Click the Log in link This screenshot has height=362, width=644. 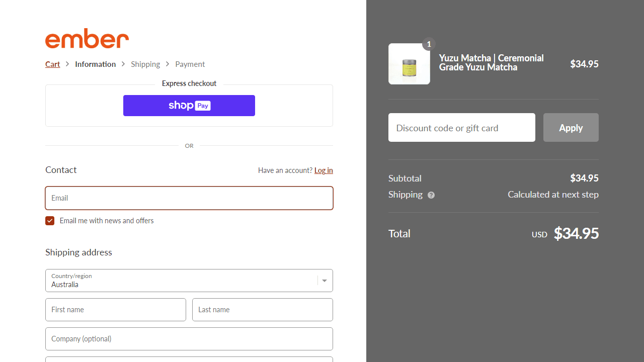[324, 170]
